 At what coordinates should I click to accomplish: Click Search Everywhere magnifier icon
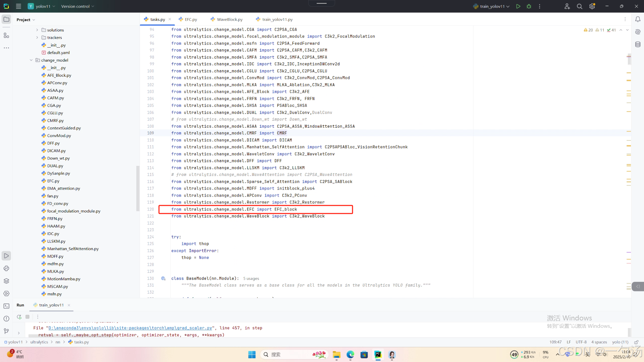tap(579, 6)
